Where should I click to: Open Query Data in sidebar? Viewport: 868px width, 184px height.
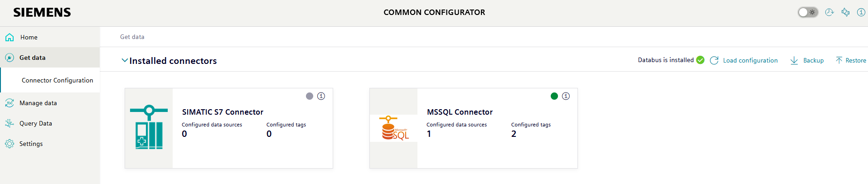(x=36, y=123)
